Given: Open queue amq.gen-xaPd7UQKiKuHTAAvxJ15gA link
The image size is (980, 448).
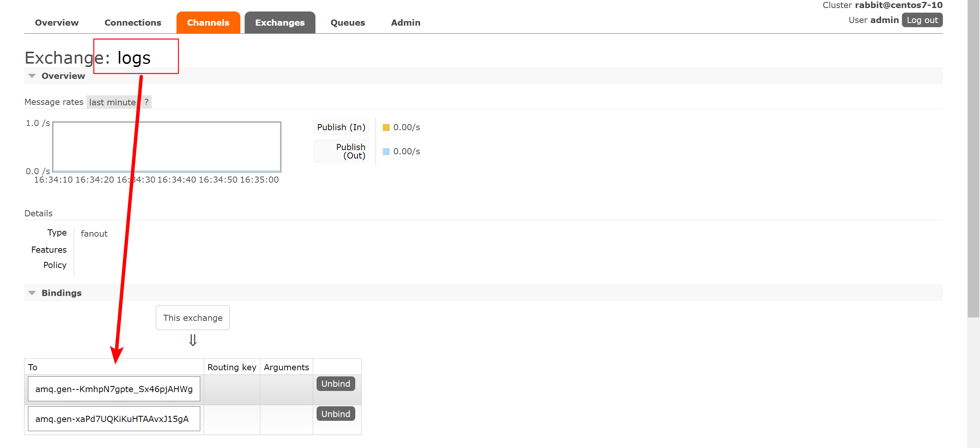Looking at the screenshot, I should click(x=112, y=419).
